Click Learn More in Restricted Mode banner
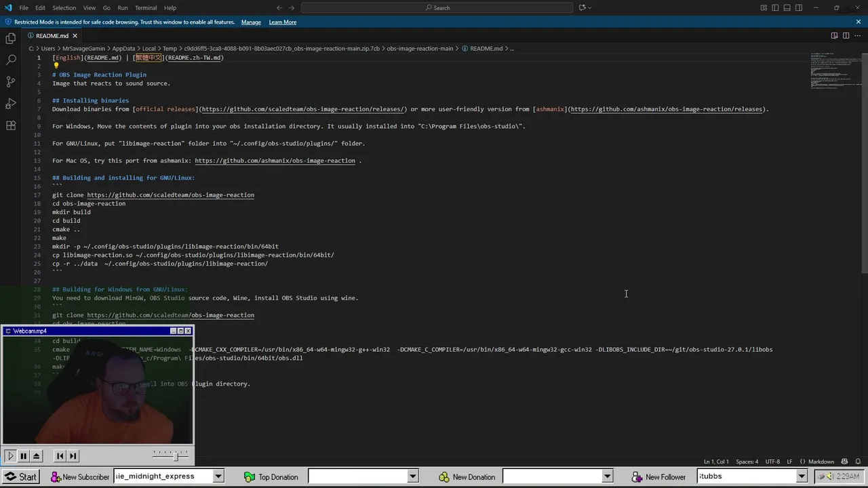The image size is (868, 488). [282, 22]
